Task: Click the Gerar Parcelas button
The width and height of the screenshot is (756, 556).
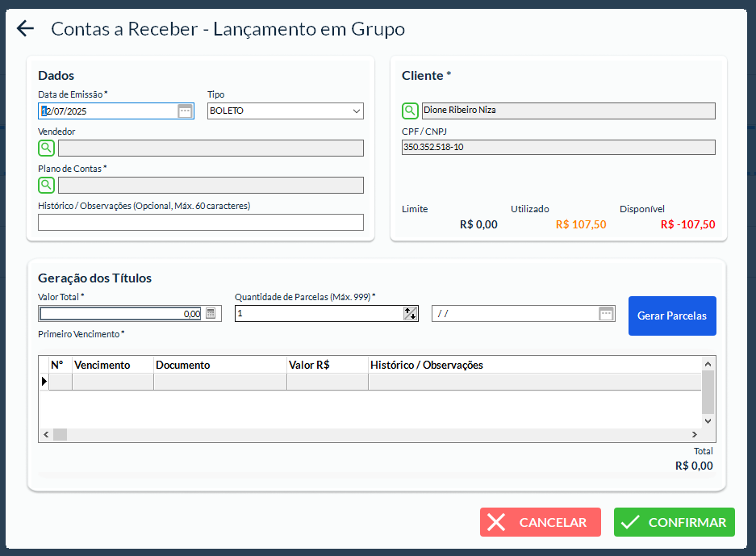Action: (x=671, y=316)
